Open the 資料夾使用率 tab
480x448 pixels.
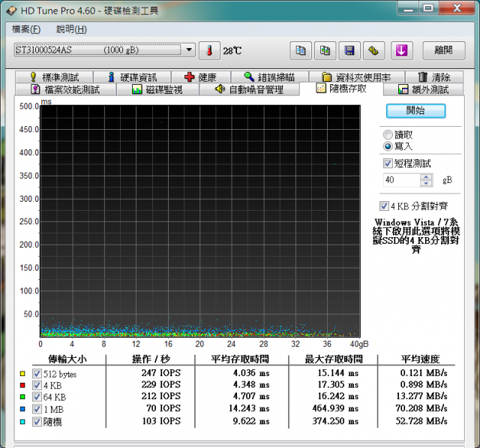tap(357, 77)
